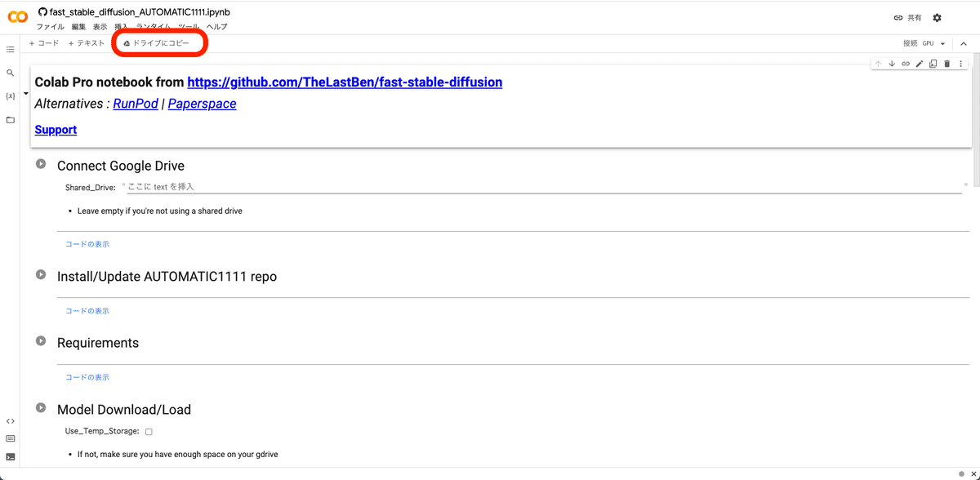
Task: Open the settings gear icon
Action: tap(937, 17)
